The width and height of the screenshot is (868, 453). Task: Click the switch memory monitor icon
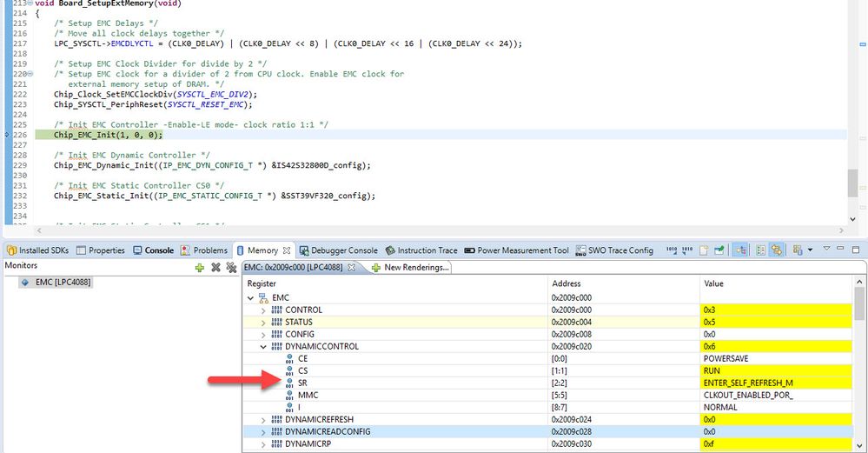click(798, 250)
